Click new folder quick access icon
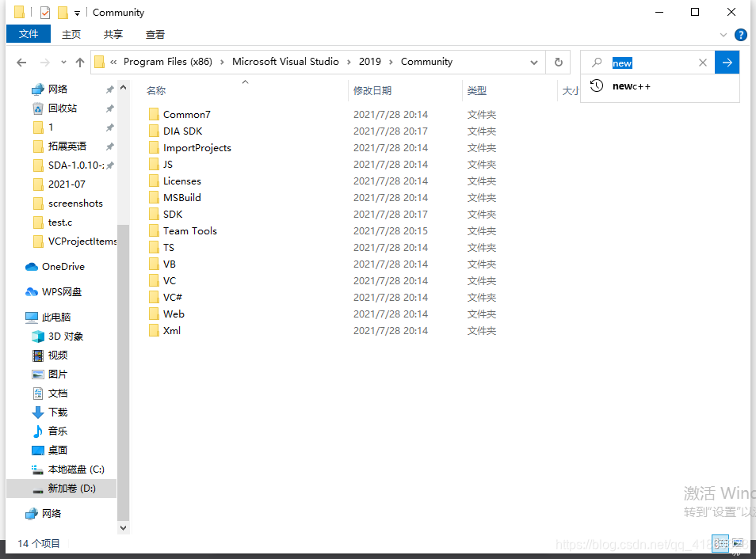756x559 pixels. click(x=63, y=12)
